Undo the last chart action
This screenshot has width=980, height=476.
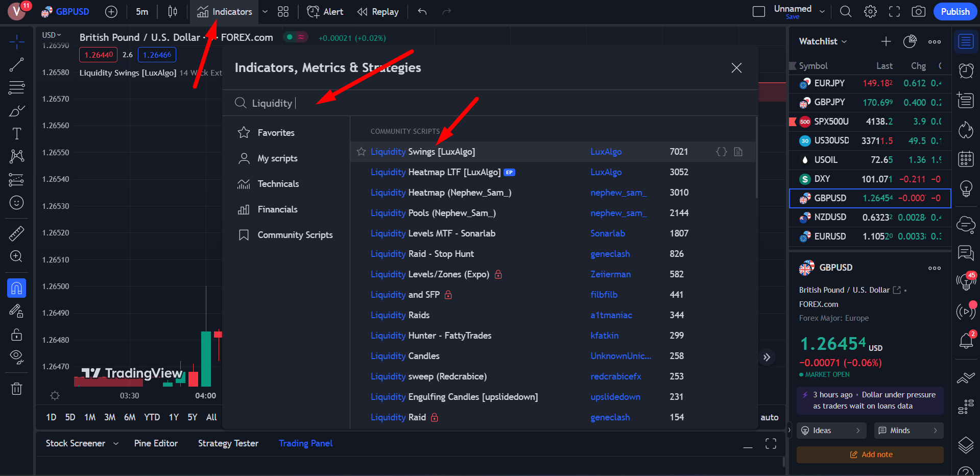pyautogui.click(x=422, y=12)
